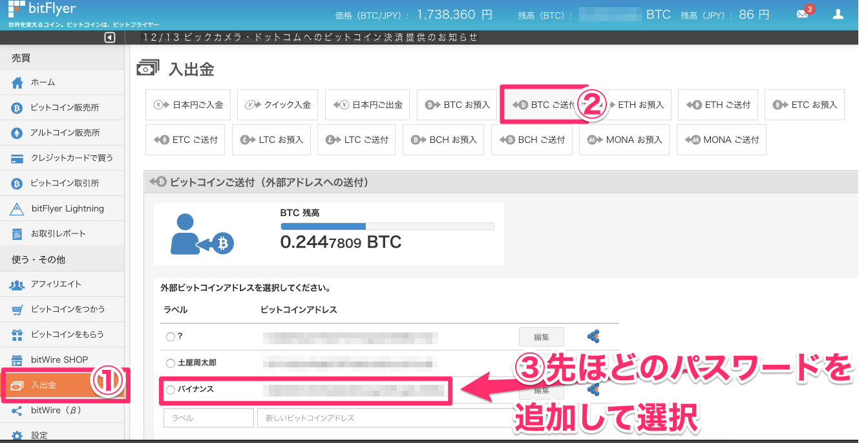Open the LTC ご送付 tab
The width and height of the screenshot is (868, 443).
pos(356,140)
